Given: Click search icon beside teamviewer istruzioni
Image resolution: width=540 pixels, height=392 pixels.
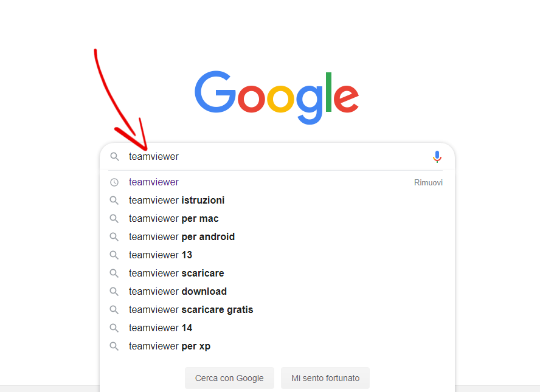Looking at the screenshot, I should [x=114, y=201].
